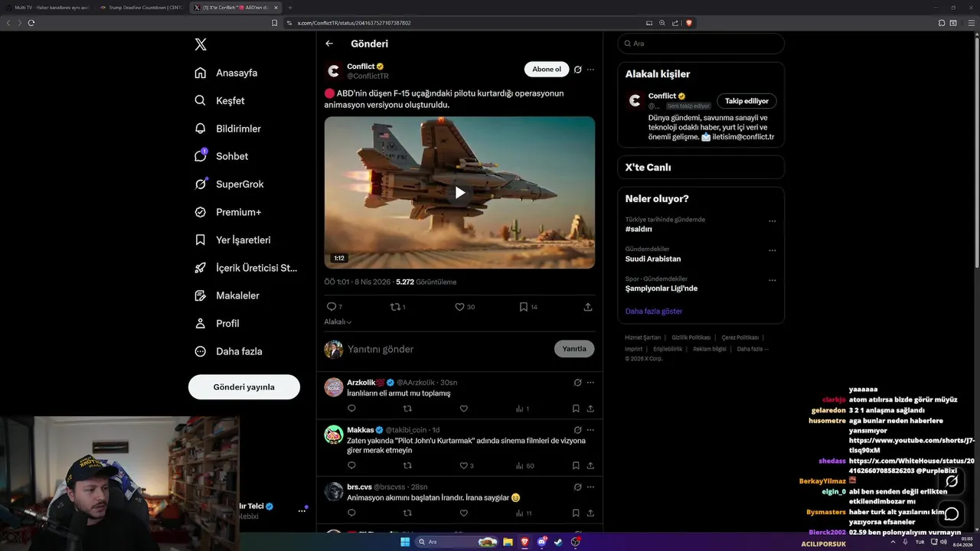Click the Brave Shields icon in address bar
This screenshot has height=551, width=980.
[x=689, y=23]
